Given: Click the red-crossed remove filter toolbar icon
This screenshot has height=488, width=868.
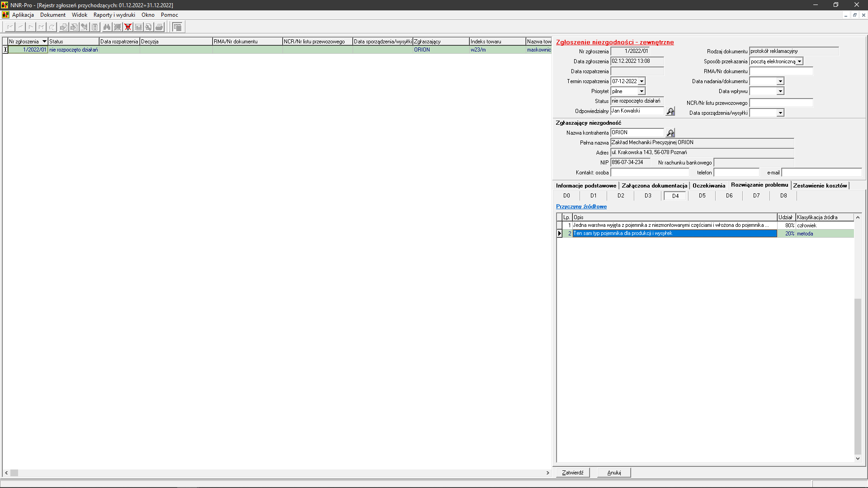Looking at the screenshot, I should coord(128,27).
